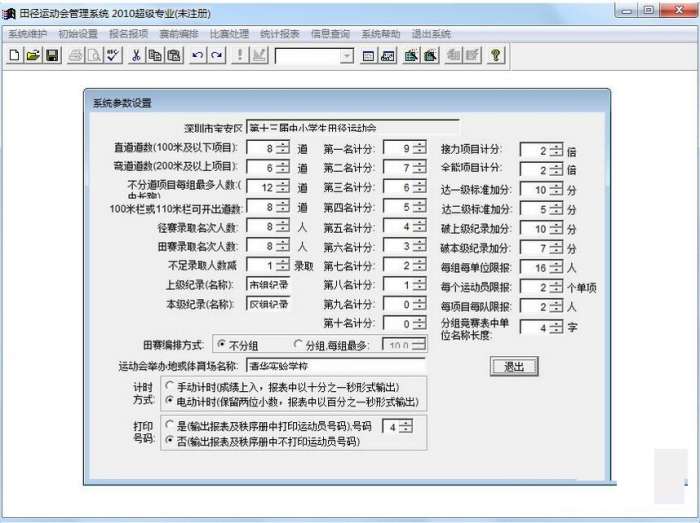
Task: Click the modify design icon beside exclamation
Action: 259,55
